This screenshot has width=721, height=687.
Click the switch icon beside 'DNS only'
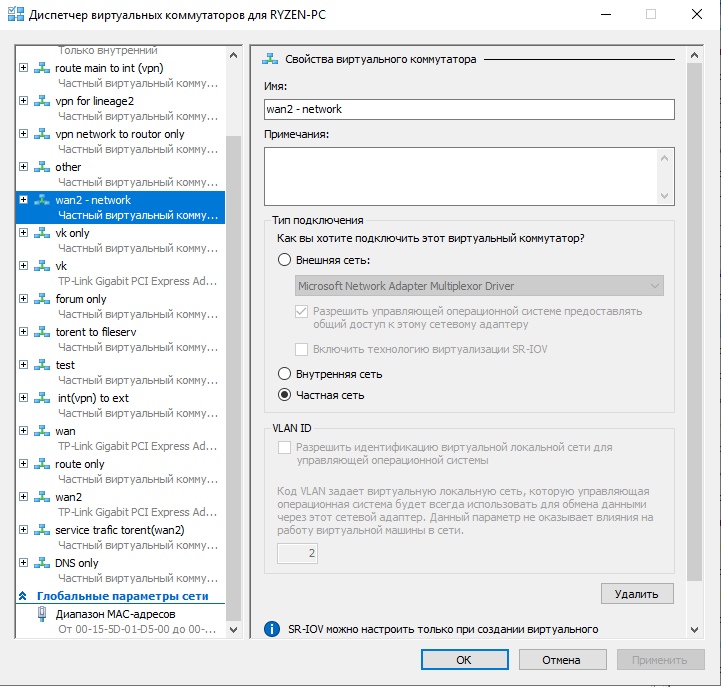click(42, 563)
